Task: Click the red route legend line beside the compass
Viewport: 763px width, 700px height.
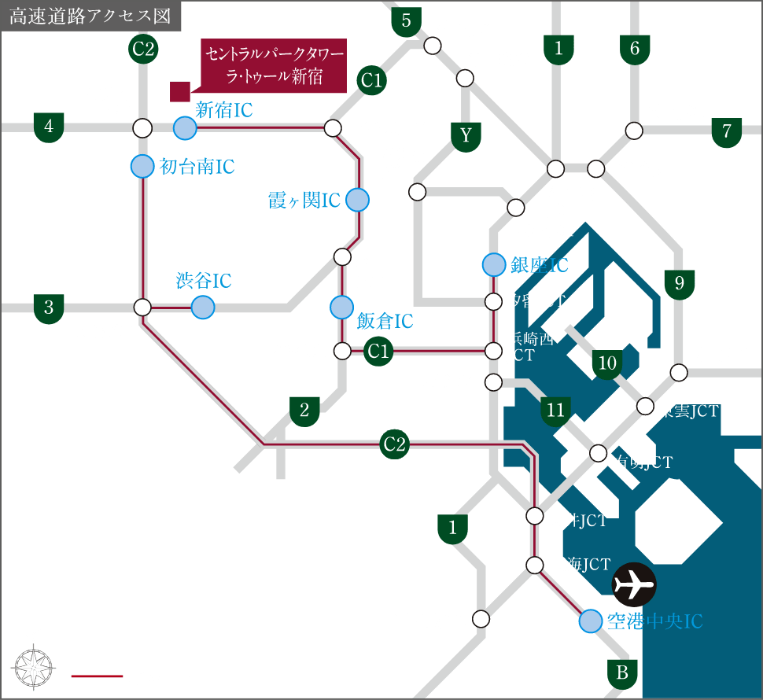Action: pyautogui.click(x=97, y=676)
